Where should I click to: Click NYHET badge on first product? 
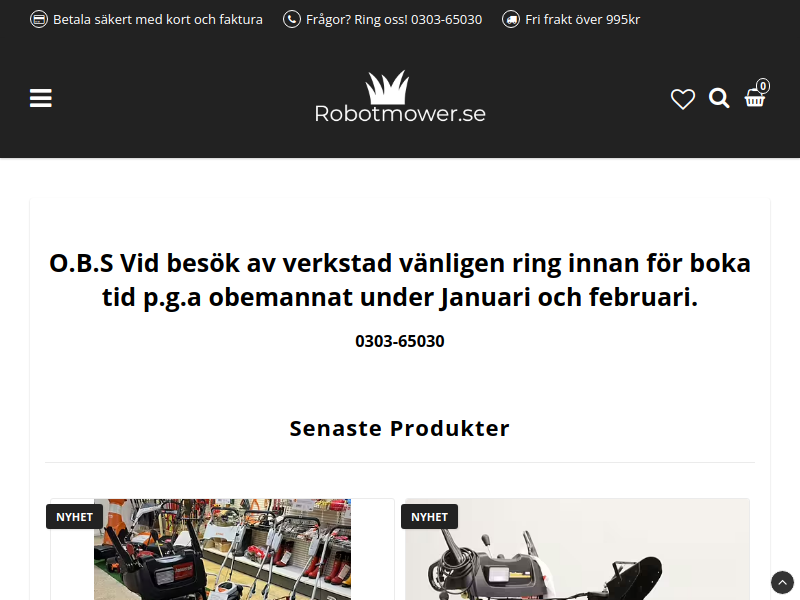pos(74,517)
